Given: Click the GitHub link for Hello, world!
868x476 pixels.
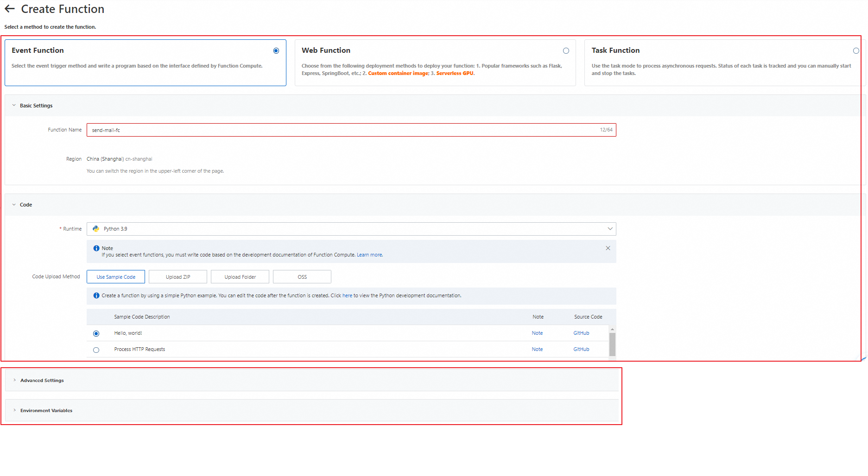Looking at the screenshot, I should [x=581, y=333].
